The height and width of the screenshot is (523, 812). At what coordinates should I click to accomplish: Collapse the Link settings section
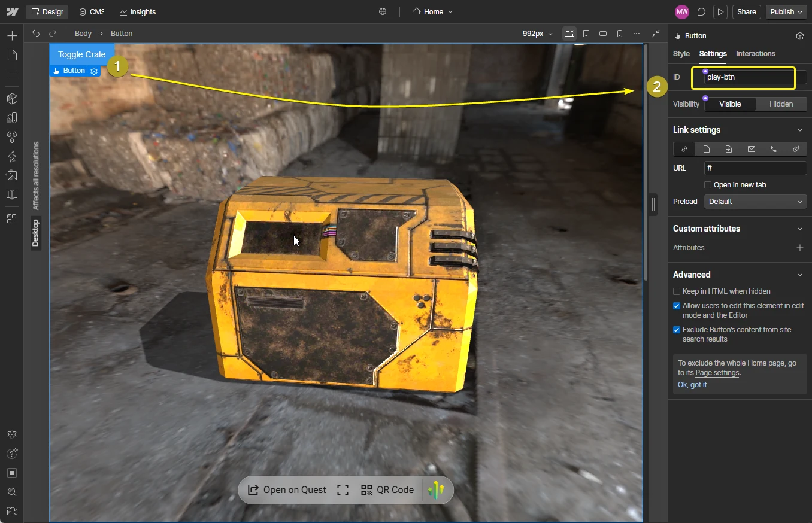(x=800, y=130)
